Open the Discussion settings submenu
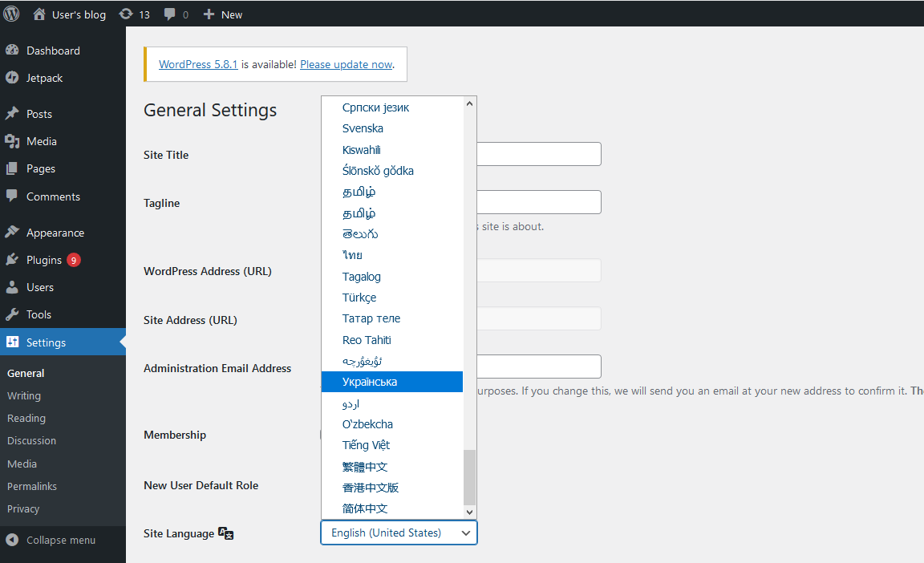This screenshot has width=924, height=563. click(x=32, y=440)
